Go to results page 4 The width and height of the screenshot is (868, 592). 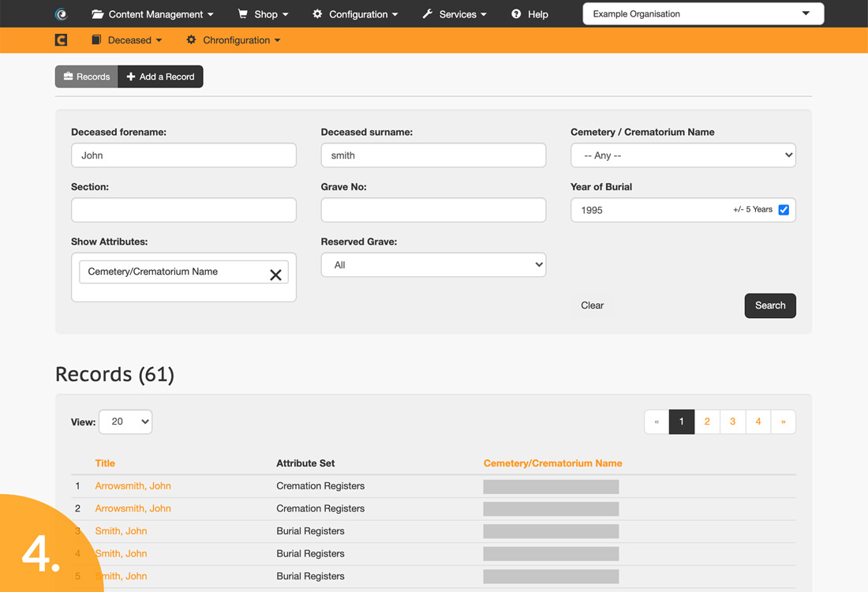coord(758,422)
